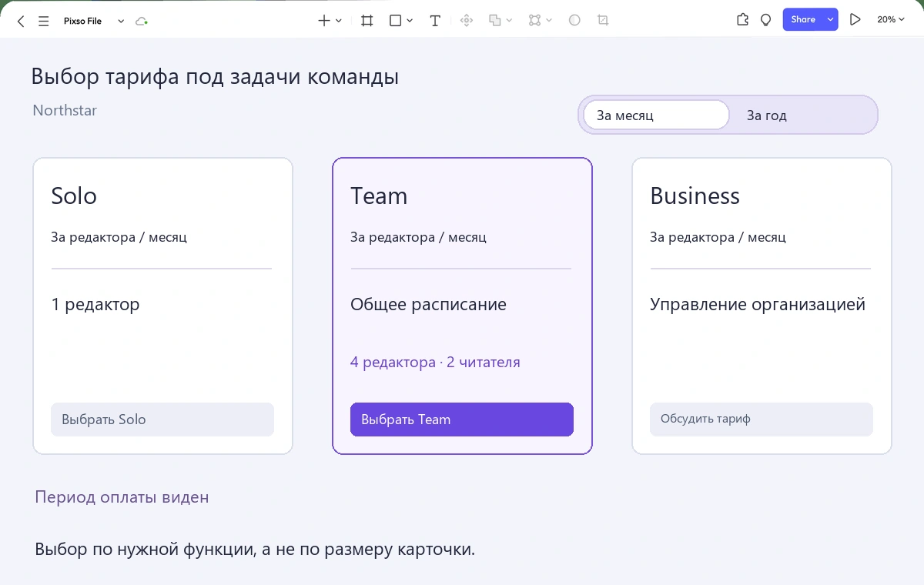Click the back arrow icon
The image size is (924, 585).
click(21, 22)
